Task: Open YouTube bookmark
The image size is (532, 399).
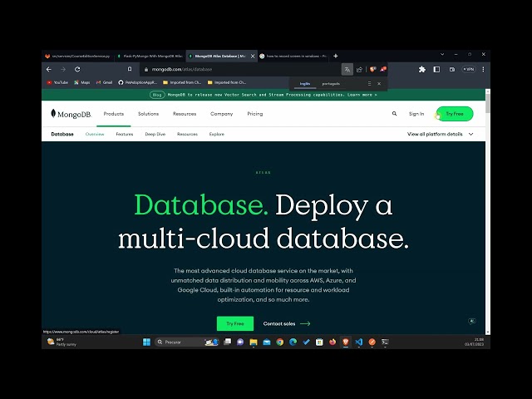Action: tap(57, 82)
